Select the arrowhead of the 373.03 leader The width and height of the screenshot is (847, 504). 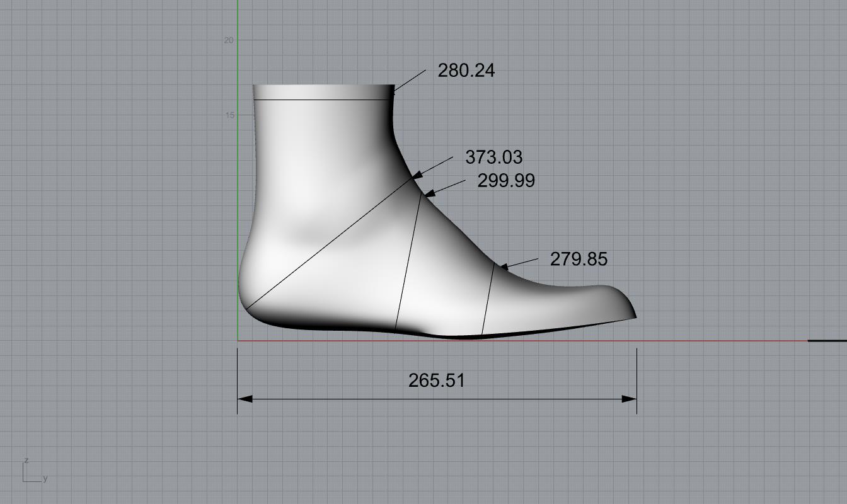pos(418,175)
